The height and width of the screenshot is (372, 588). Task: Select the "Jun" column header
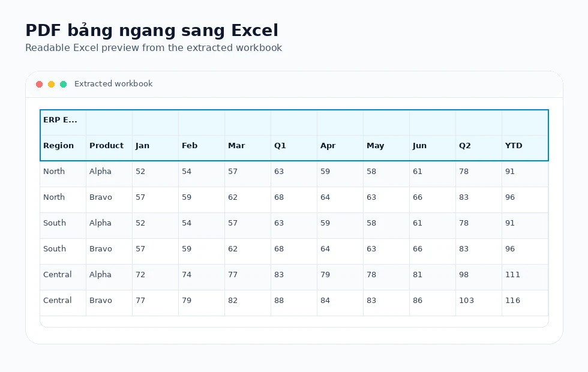coord(433,148)
